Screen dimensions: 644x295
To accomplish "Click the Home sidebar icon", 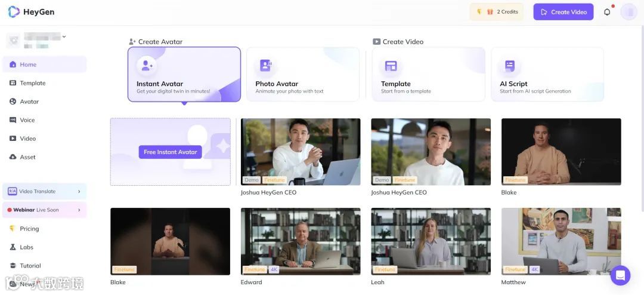I will 13,64.
